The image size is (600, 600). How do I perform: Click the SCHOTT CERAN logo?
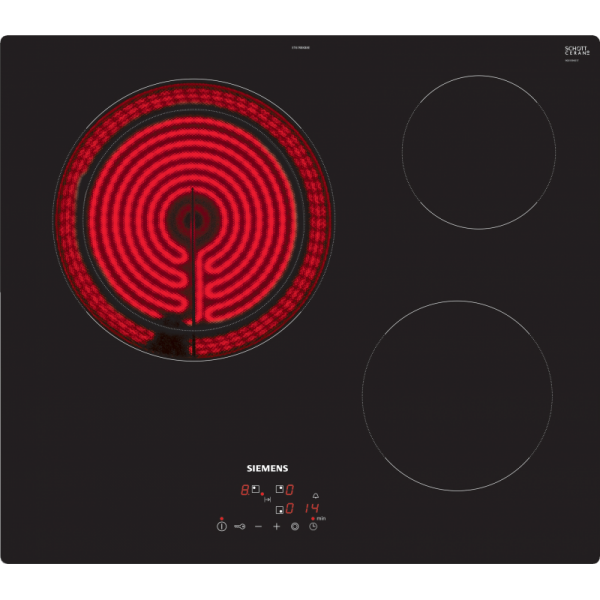[577, 51]
